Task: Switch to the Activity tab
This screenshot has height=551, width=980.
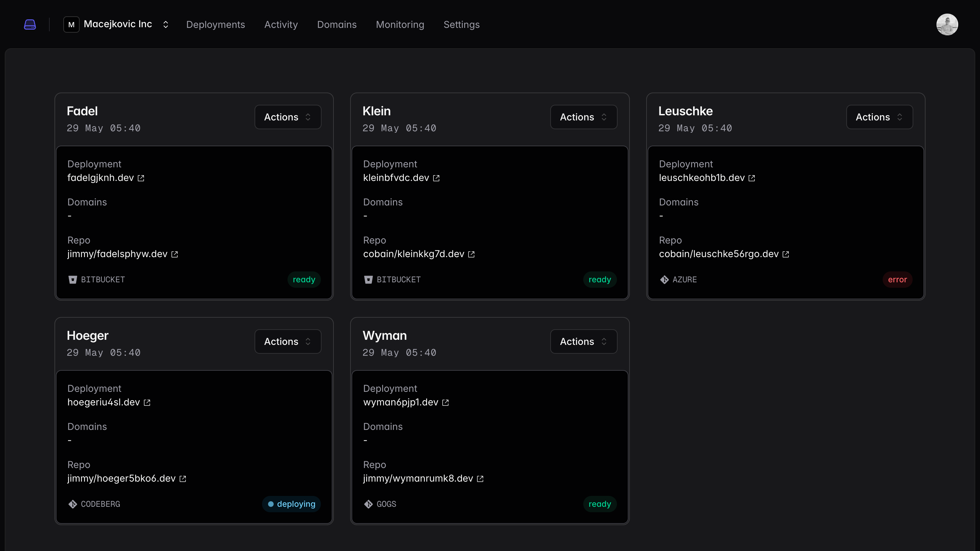Action: tap(281, 25)
